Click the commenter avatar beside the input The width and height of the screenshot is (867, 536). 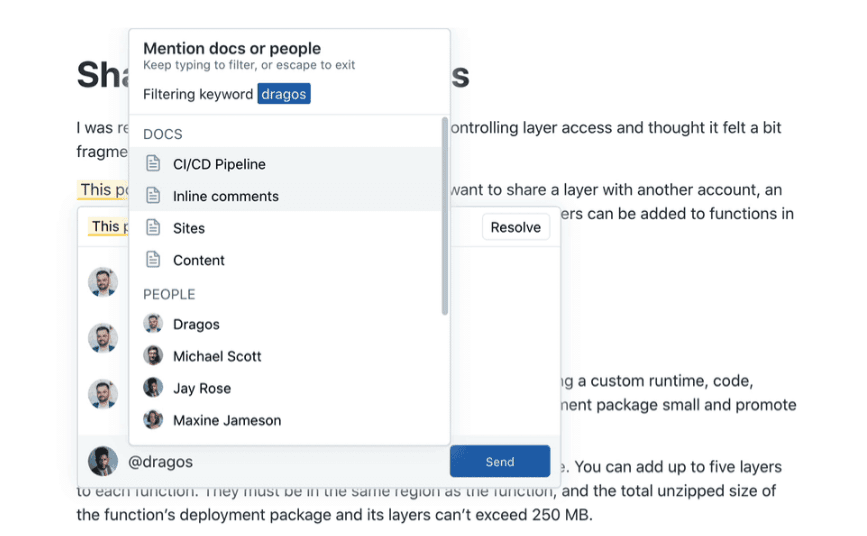(103, 461)
